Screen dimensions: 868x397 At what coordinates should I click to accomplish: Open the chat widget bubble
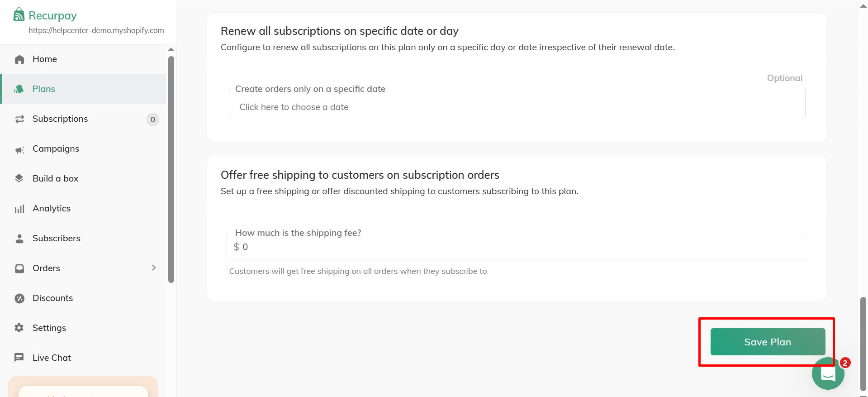[828, 374]
